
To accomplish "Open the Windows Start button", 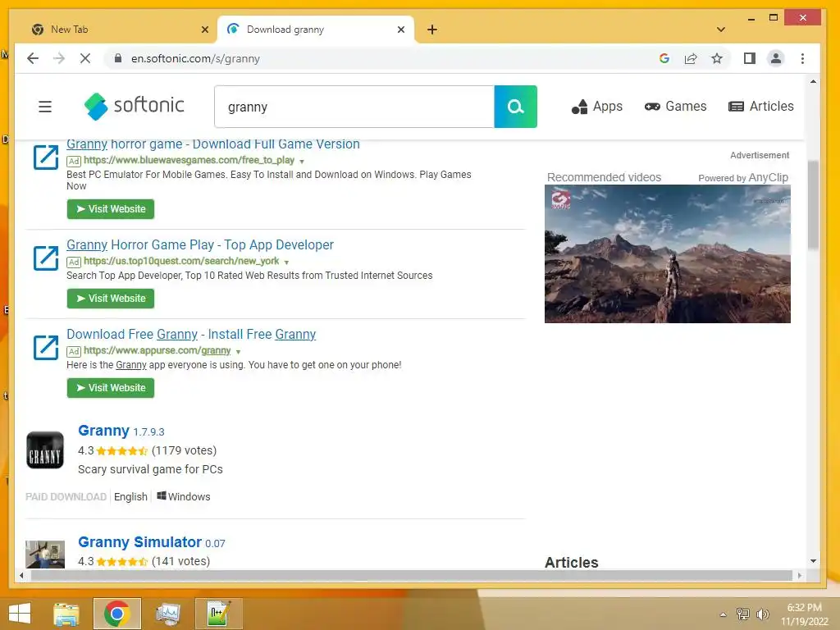I will [20, 614].
